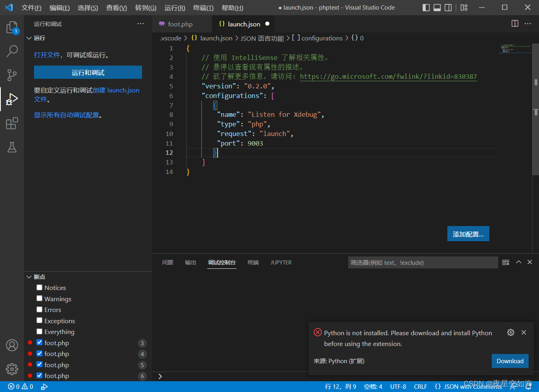Screen dimensions: 539x392
Task: Maximize the panel with the up chevron
Action: [x=519, y=262]
